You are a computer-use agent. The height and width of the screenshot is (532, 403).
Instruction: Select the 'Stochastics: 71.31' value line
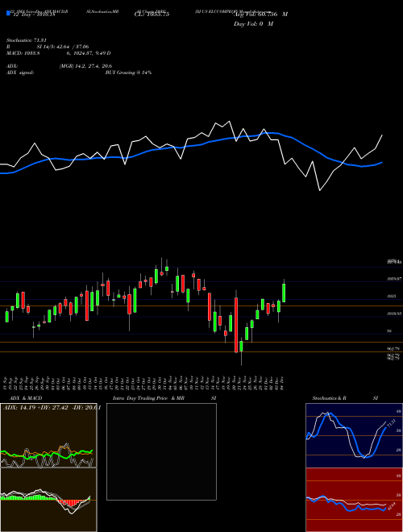26,40
